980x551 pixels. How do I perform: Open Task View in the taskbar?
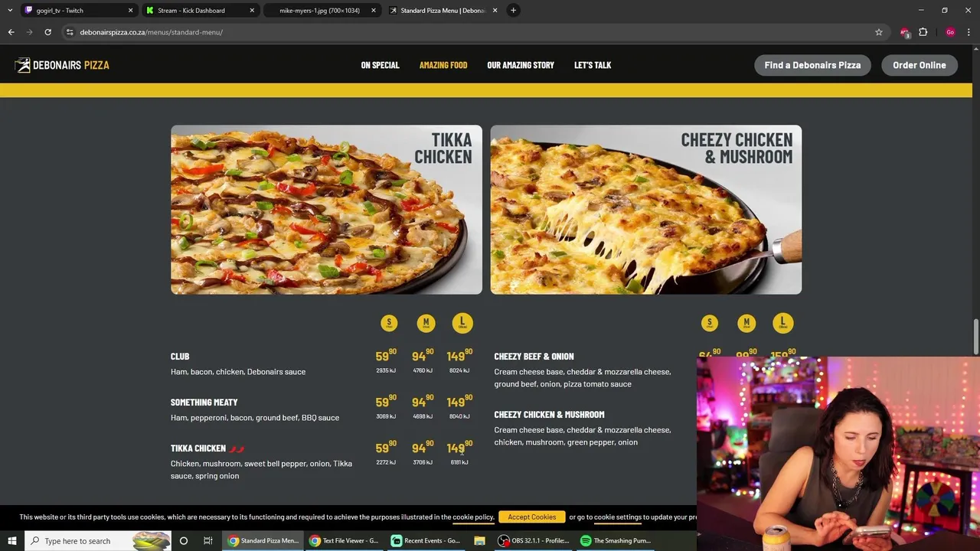pyautogui.click(x=207, y=541)
